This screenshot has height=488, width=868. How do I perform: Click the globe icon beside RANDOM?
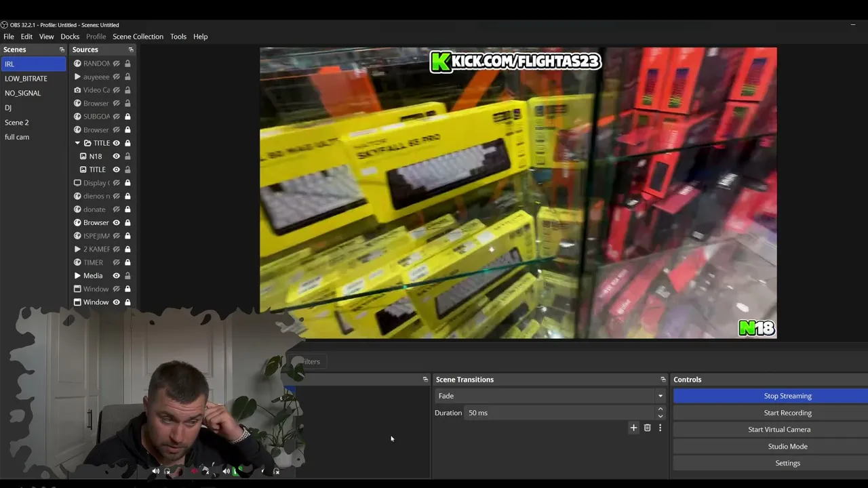point(77,64)
